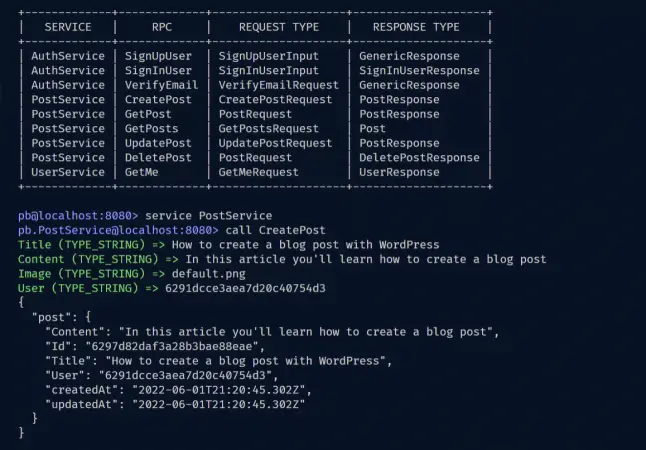646x450 pixels.
Task: Click the default.png image value
Action: (x=208, y=274)
